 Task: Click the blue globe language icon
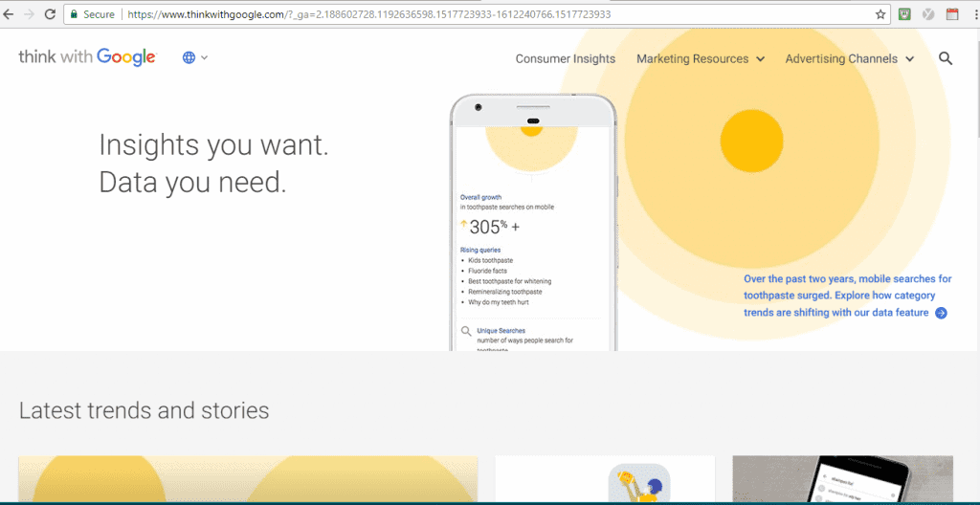[189, 57]
